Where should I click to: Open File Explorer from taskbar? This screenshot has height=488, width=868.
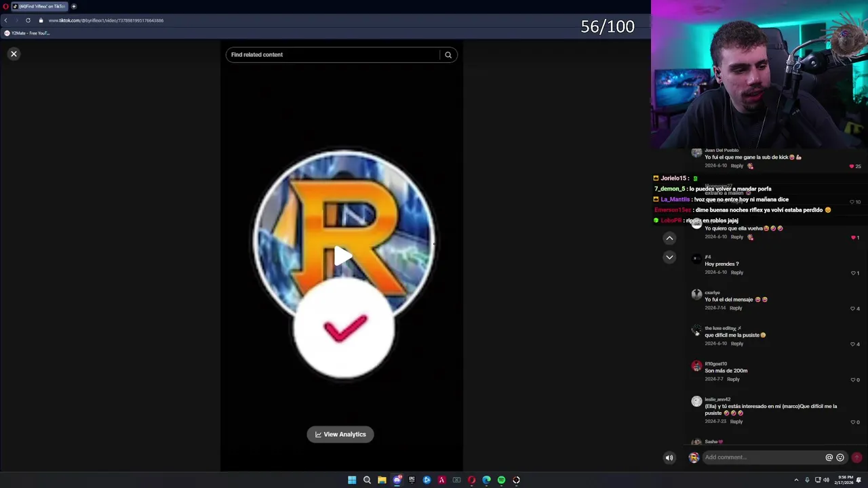[x=382, y=480]
